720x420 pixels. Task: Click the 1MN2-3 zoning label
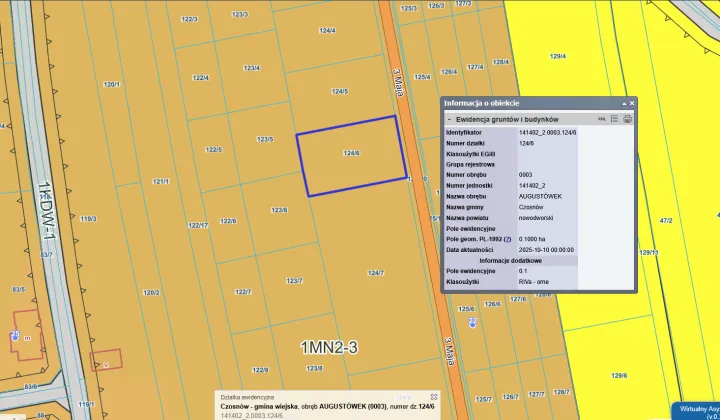coord(329,347)
